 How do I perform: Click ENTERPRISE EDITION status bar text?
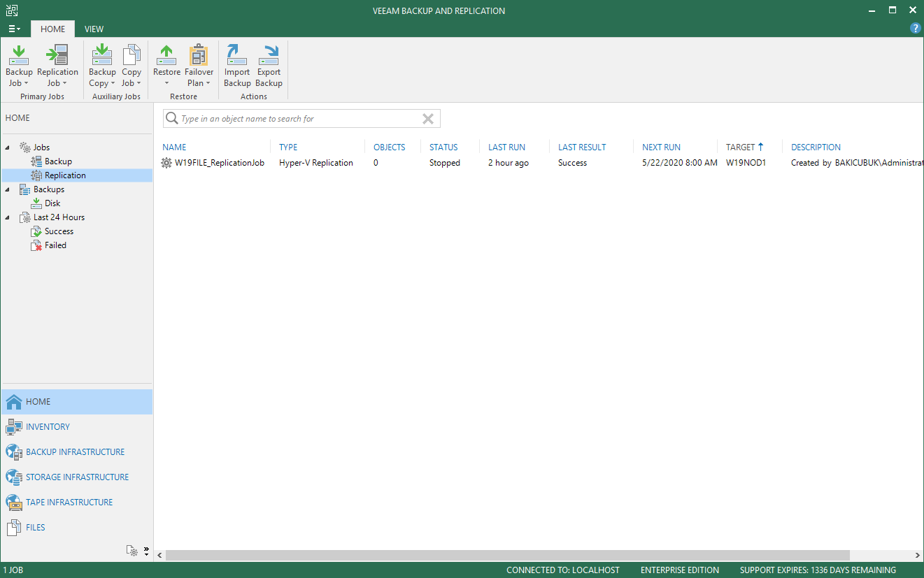tap(680, 570)
